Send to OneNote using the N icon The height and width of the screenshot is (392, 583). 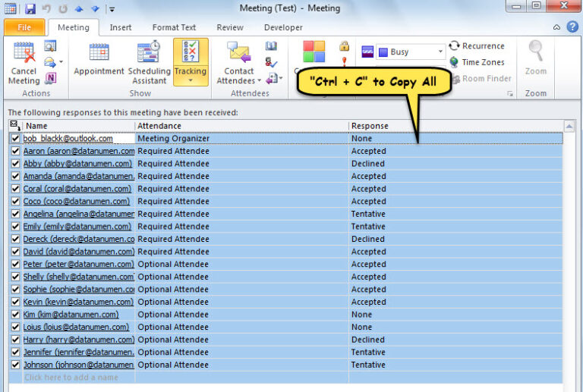50,78
